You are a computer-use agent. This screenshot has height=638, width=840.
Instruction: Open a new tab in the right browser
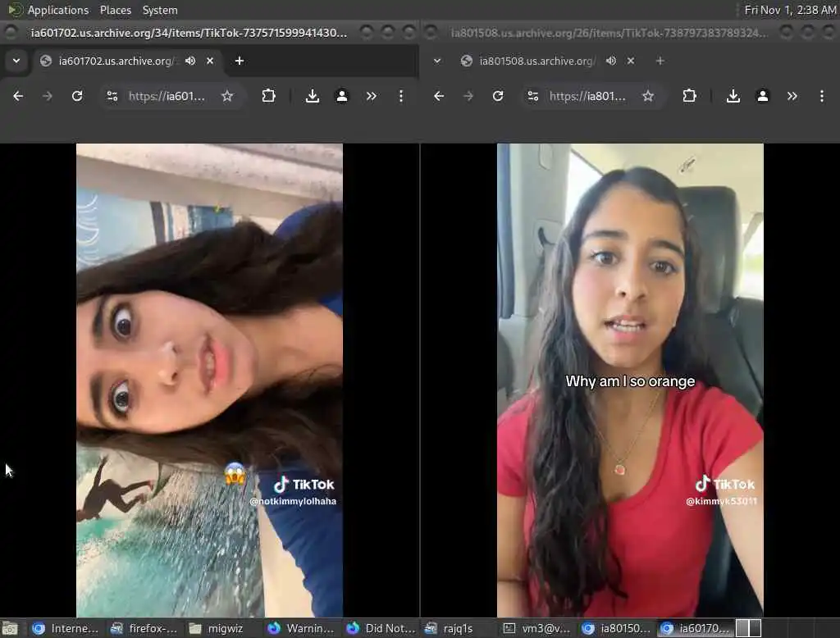[660, 61]
